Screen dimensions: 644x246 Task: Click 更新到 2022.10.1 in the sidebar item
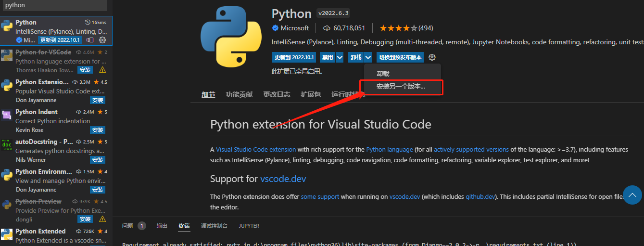click(x=60, y=40)
